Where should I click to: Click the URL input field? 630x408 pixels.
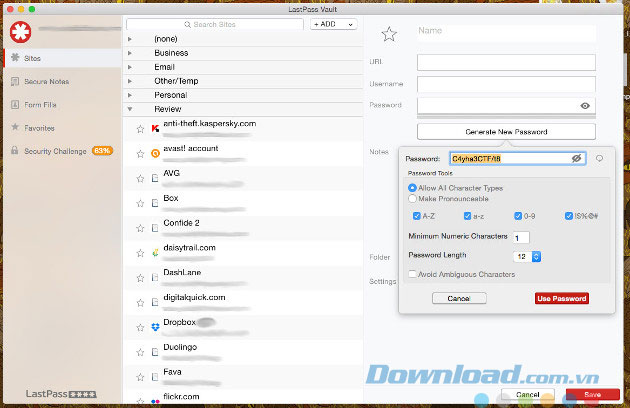tap(506, 62)
